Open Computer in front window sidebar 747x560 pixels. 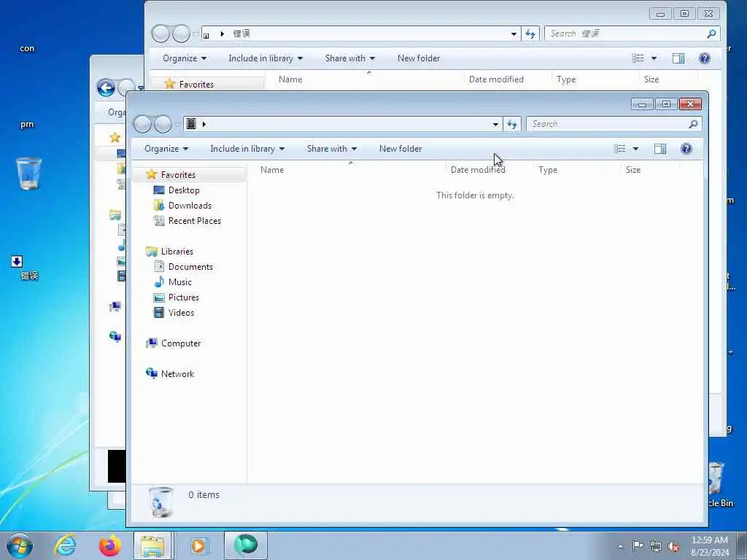(181, 343)
